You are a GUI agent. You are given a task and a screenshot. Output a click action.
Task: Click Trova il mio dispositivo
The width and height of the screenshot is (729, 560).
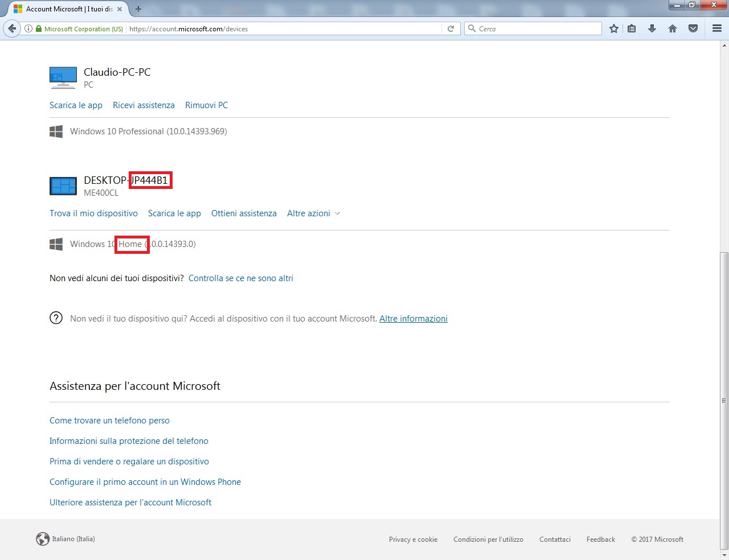coord(93,213)
